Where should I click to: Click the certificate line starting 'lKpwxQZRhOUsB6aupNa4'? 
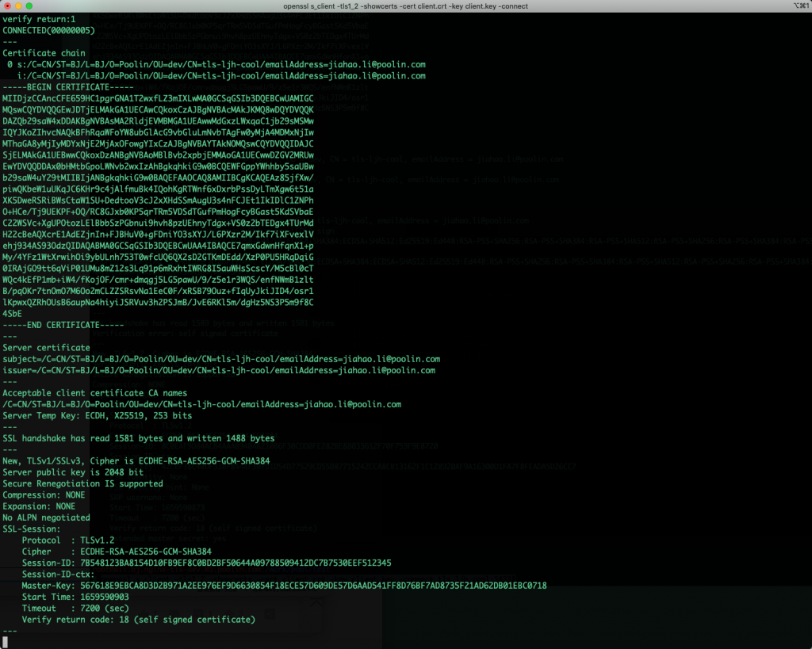point(158,302)
